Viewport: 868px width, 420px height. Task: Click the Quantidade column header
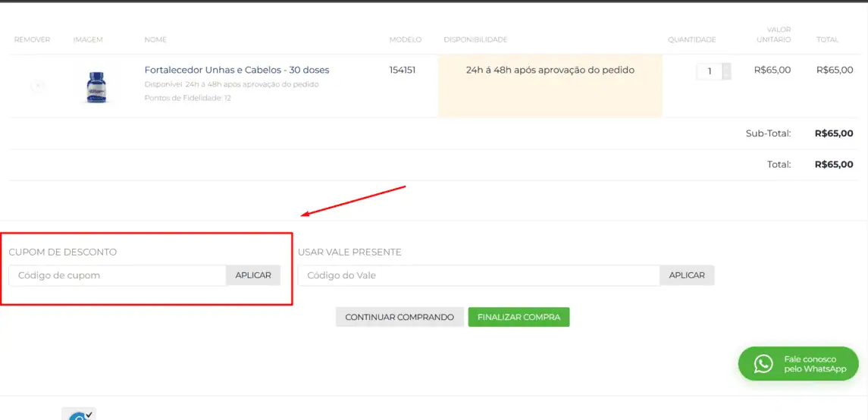coord(691,39)
